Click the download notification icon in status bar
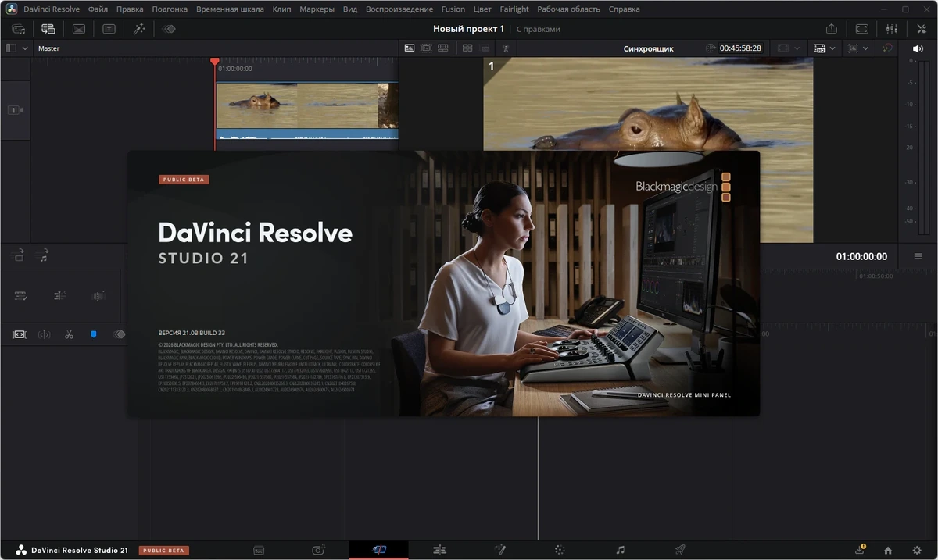 click(860, 549)
